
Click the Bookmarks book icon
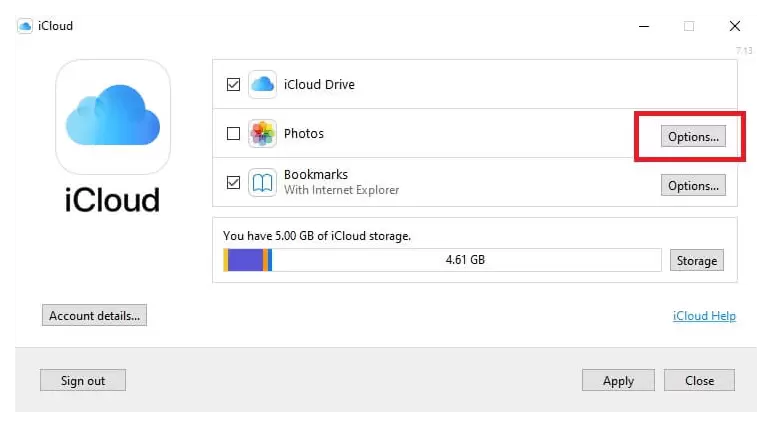262,183
